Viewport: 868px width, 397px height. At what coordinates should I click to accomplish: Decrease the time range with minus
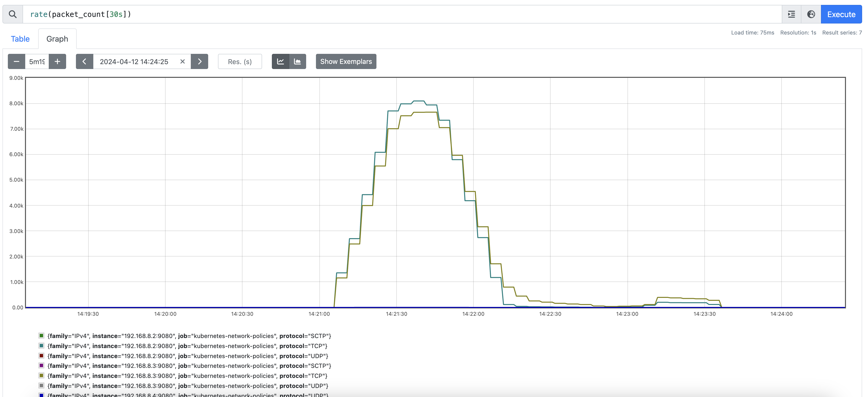click(x=16, y=61)
